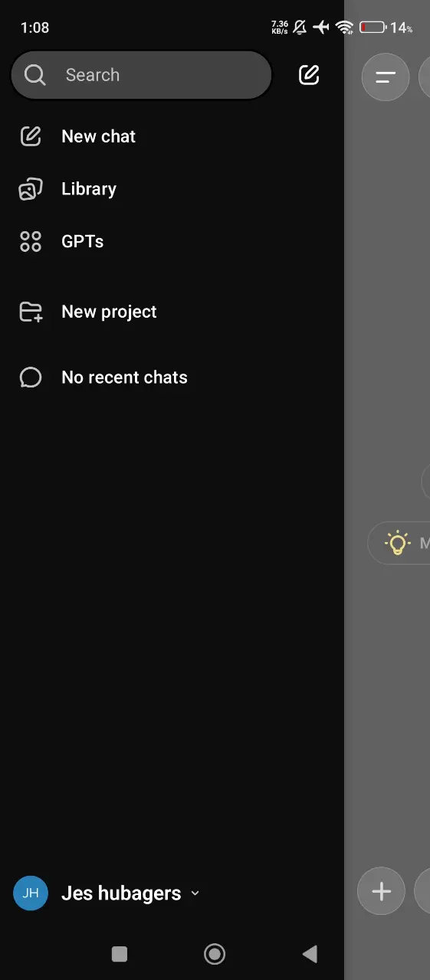This screenshot has width=430, height=980.
Task: Tap the No recent chats bubble icon
Action: (x=30, y=377)
